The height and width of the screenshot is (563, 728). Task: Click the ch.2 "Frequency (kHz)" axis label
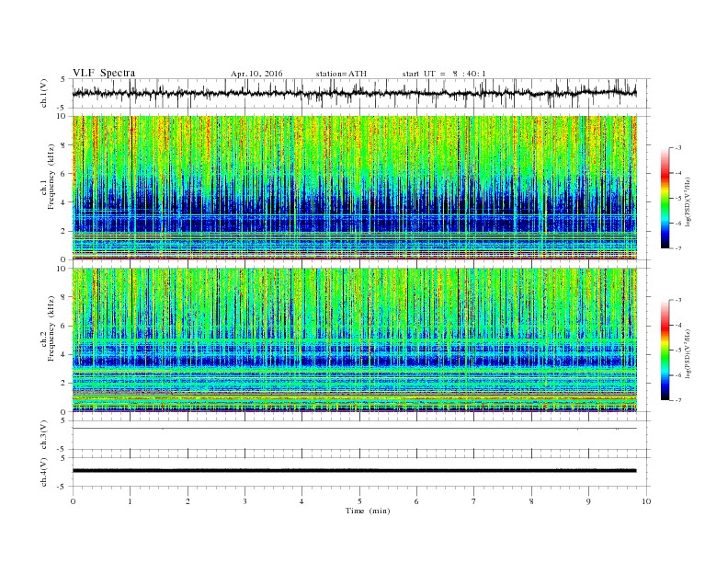[x=51, y=327]
